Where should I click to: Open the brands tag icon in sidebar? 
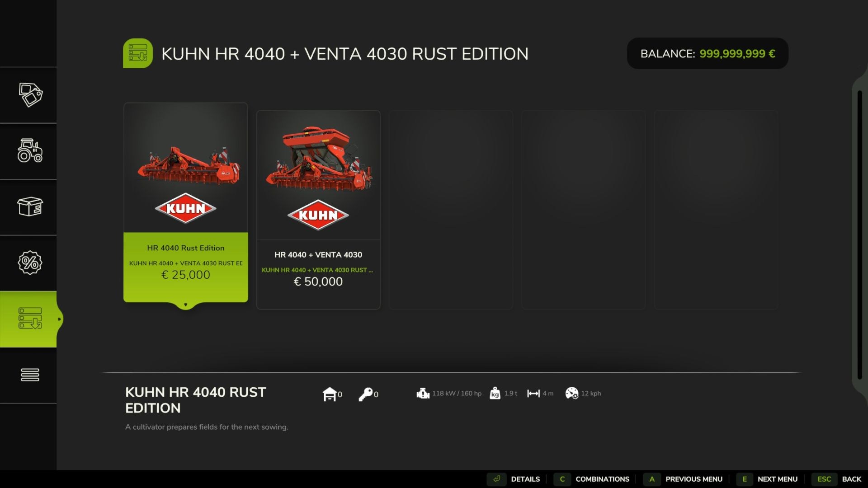coord(30,95)
